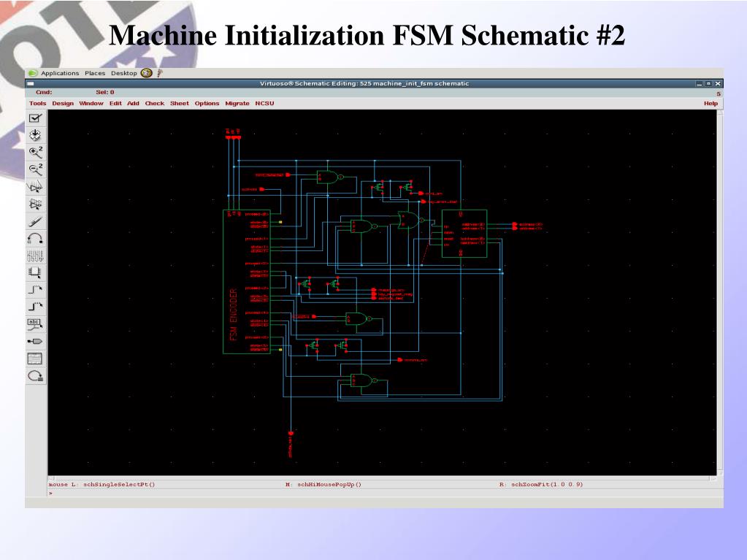Open the Check menu
747x560 pixels.
pyautogui.click(x=154, y=104)
